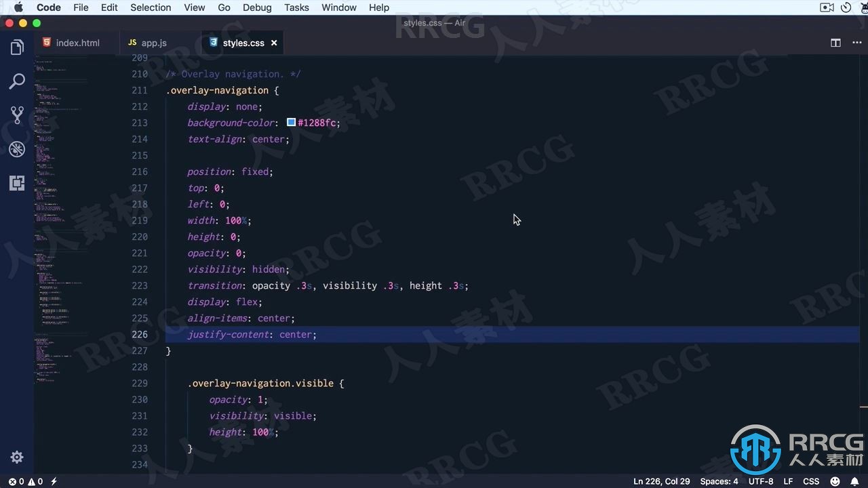Viewport: 868px width, 488px height.
Task: Open the Explorer view in activity bar
Action: (17, 47)
